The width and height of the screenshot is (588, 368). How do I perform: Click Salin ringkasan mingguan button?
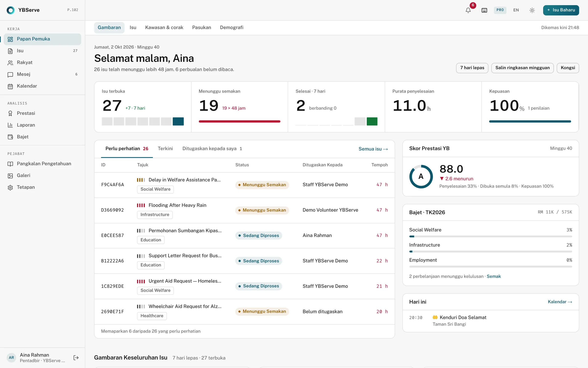click(522, 68)
